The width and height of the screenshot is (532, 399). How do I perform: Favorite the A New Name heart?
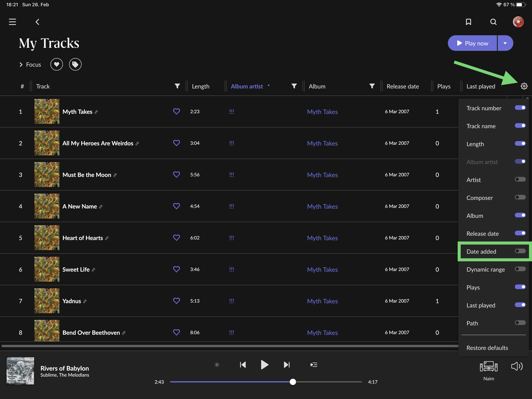click(x=177, y=206)
